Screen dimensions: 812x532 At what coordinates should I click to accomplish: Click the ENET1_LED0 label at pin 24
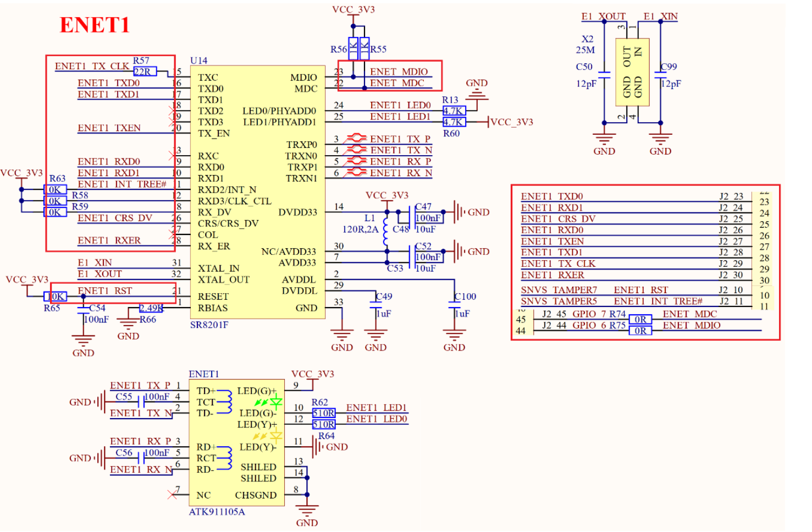coord(400,105)
